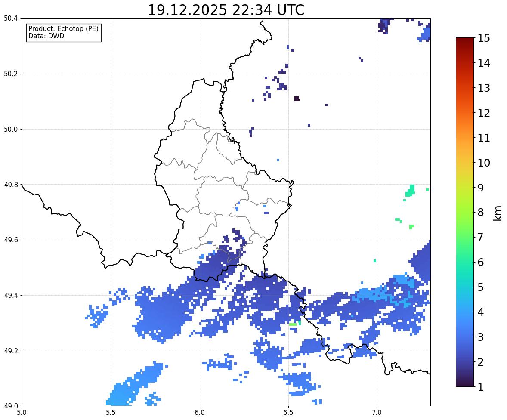This screenshot has height=420, width=507.
Task: Click the latitude tick label '49.8'
Action: [11, 185]
